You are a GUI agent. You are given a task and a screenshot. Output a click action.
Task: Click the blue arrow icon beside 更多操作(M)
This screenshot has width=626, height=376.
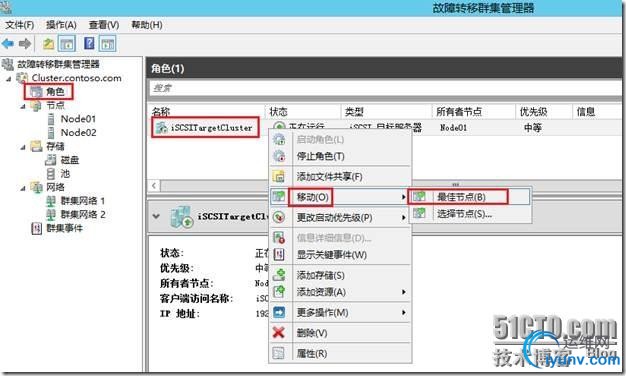279,312
